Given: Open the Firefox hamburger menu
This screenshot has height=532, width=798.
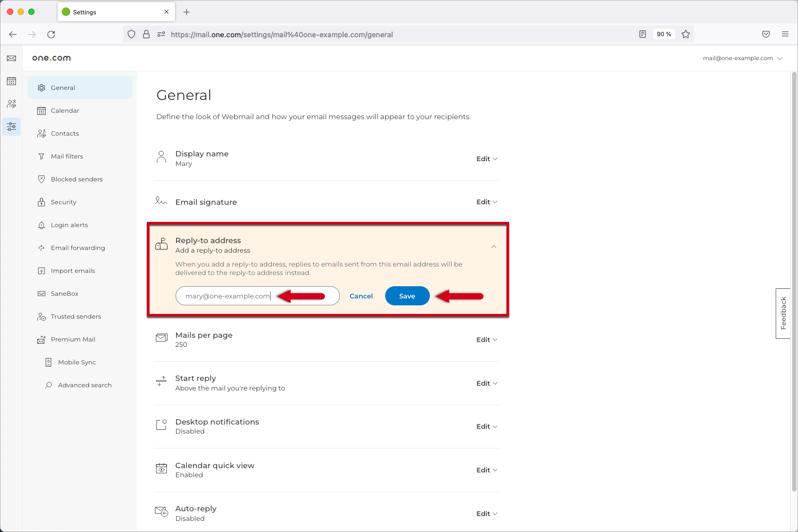Looking at the screenshot, I should pyautogui.click(x=785, y=35).
